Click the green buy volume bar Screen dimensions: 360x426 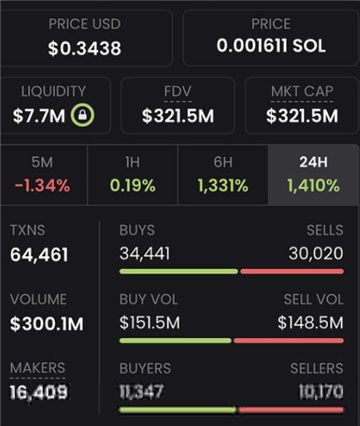pos(175,341)
